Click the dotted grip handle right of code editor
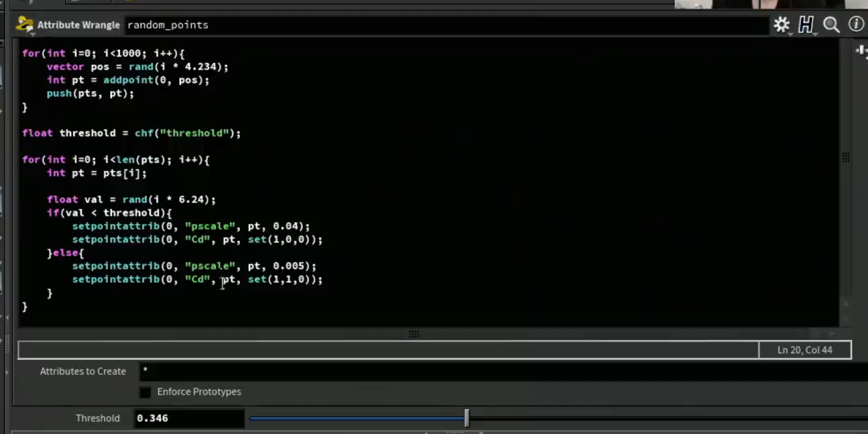Image resolution: width=868 pixels, height=434 pixels. [x=846, y=157]
